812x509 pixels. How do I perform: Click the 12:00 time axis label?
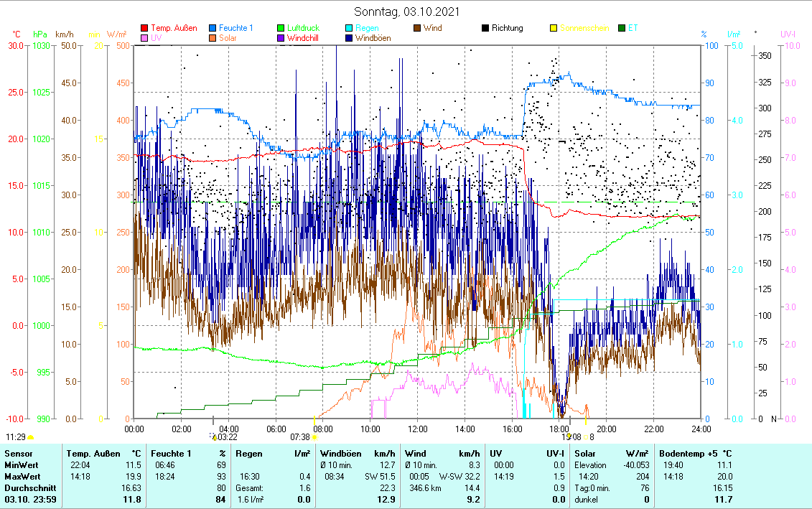click(x=417, y=429)
